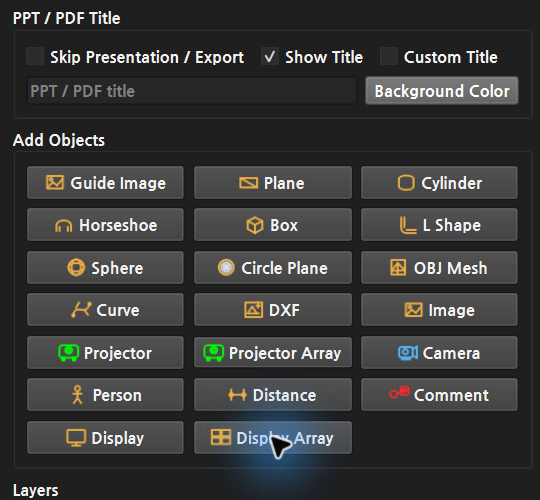Screen dimensions: 540x500
Task: Click the Add Objects section heading
Action: (59, 140)
